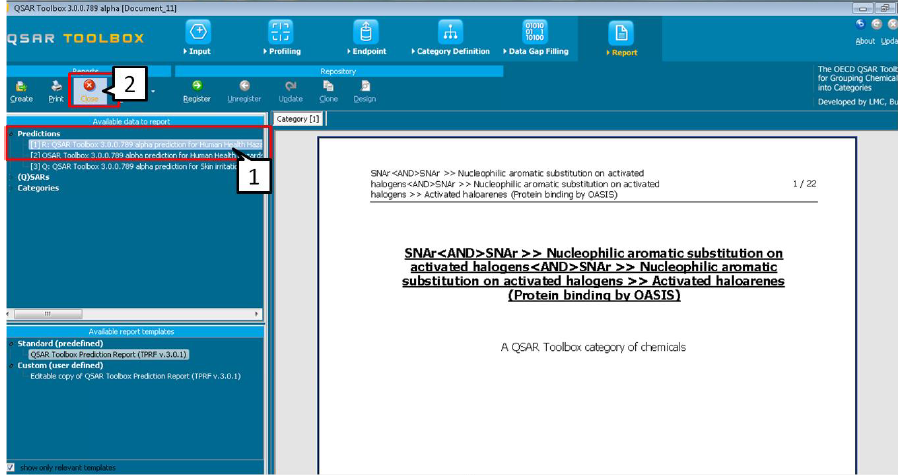
Task: Toggle show only relevant templates checkbox
Action: (11, 467)
